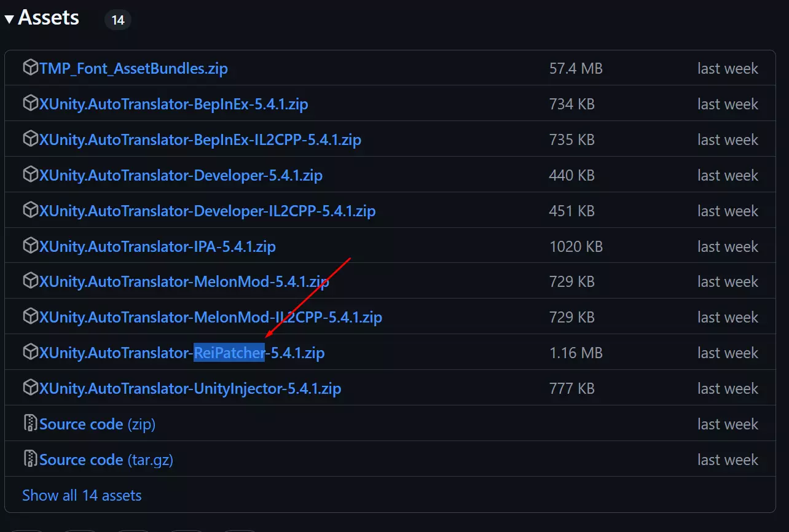
Task: Click the package icon beside AutoTranslator-MelonMod-5.4.1.zip
Action: pos(30,281)
